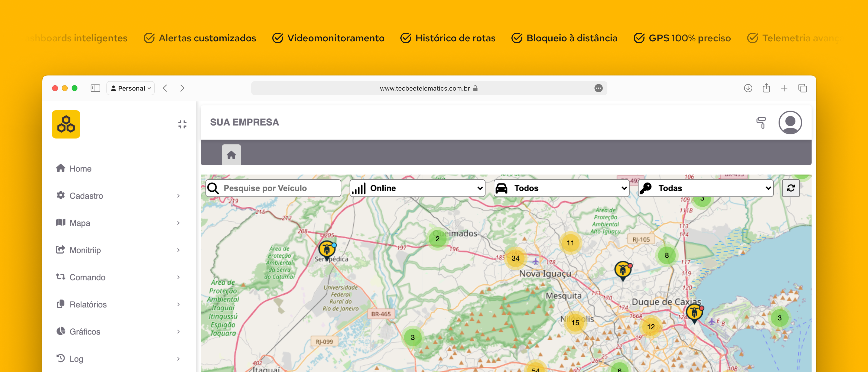The height and width of the screenshot is (372, 868).
Task: Click the Gráficos pie chart icon
Action: [x=61, y=331]
